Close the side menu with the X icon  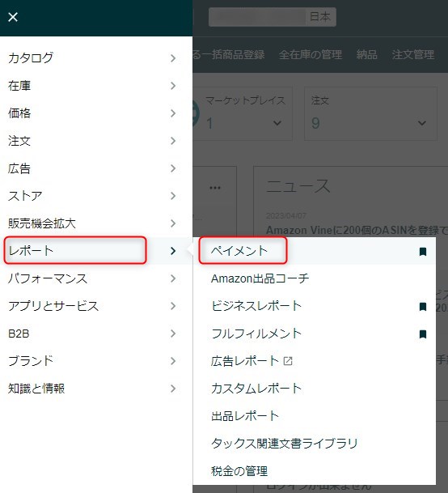(x=13, y=17)
